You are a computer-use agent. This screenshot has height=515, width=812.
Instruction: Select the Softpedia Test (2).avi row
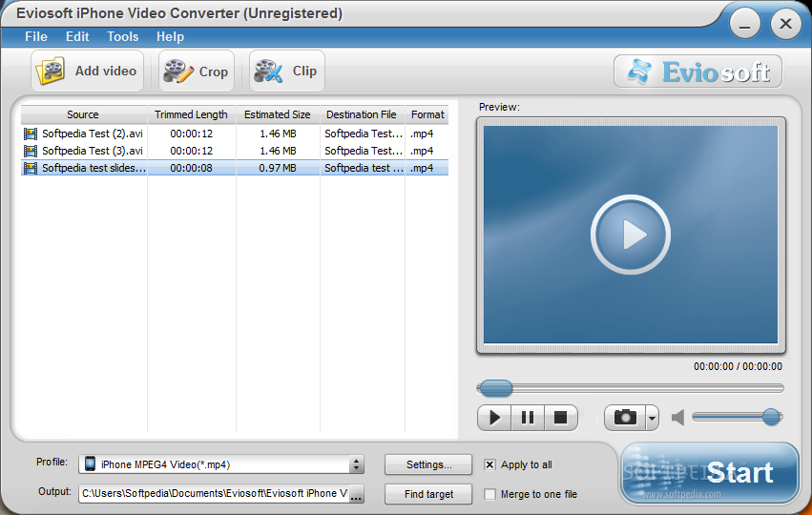coord(235,134)
